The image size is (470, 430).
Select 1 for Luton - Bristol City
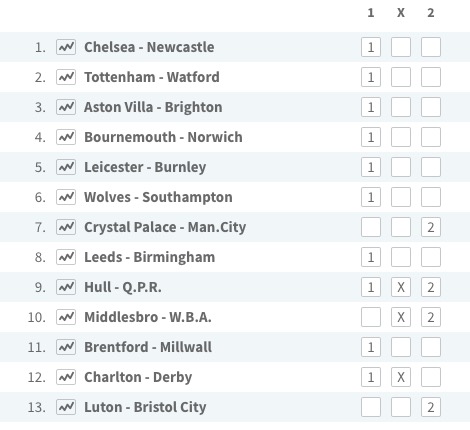(371, 407)
